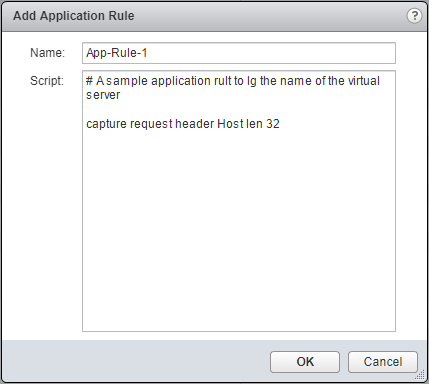Click the '#' comment symbol in script
The height and width of the screenshot is (384, 429).
[x=89, y=81]
